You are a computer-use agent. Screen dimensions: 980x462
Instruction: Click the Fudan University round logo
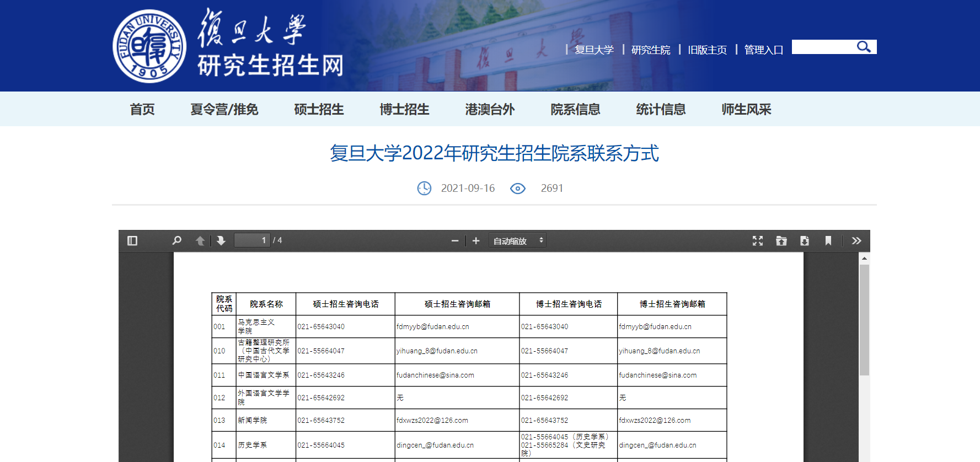149,46
